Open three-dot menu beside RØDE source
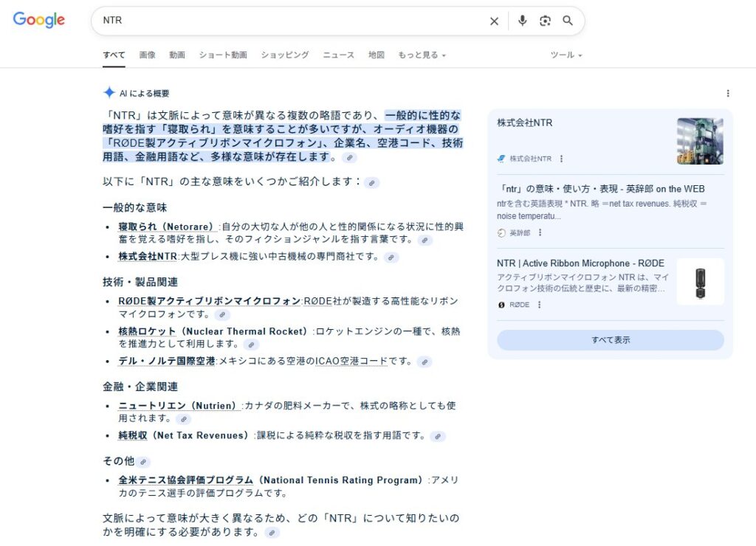 (x=539, y=305)
